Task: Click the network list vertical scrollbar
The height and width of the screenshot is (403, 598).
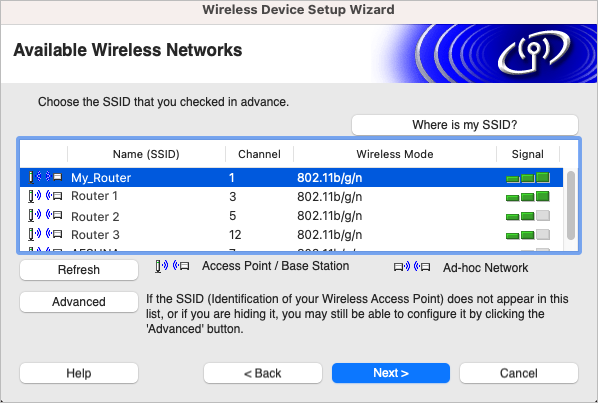Action: [571, 206]
